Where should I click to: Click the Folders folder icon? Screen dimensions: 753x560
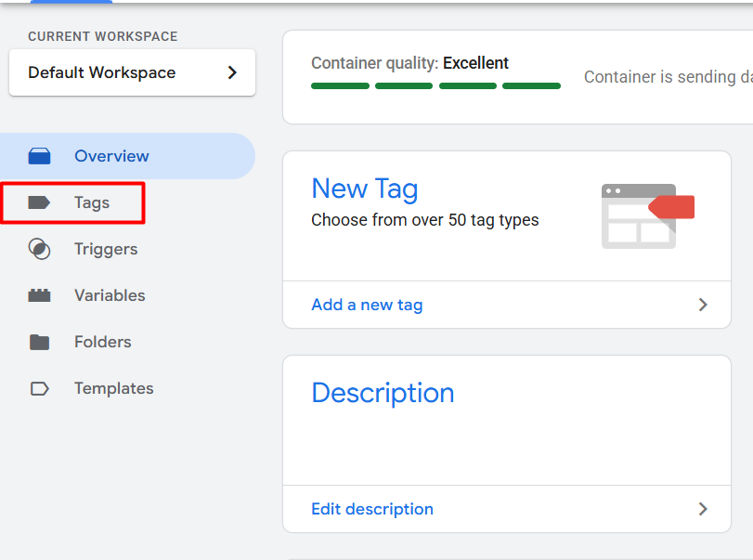click(39, 342)
